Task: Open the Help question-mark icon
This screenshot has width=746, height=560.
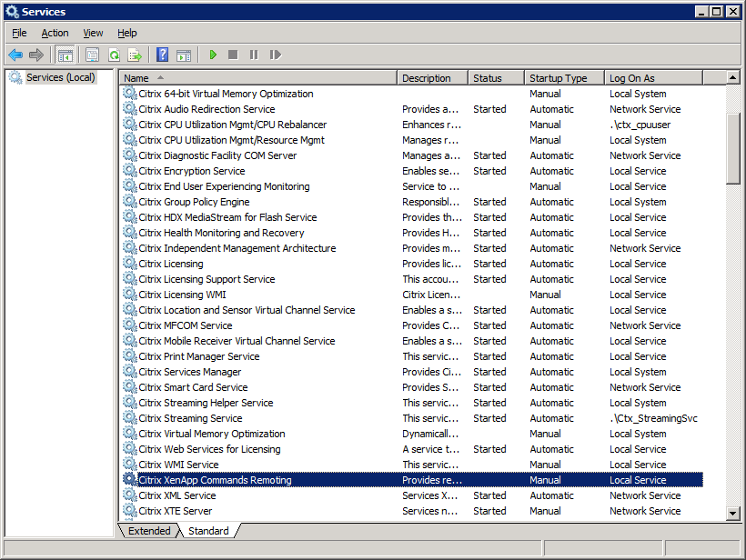Action: [x=162, y=55]
